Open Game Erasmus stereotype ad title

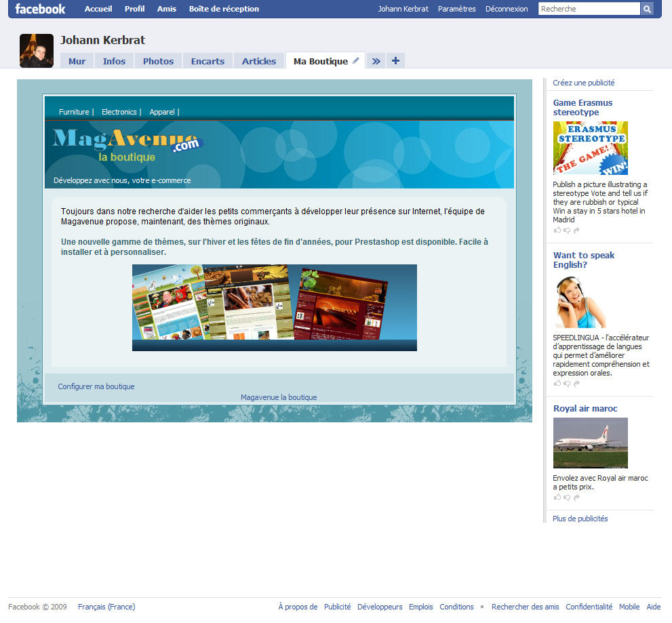click(582, 108)
